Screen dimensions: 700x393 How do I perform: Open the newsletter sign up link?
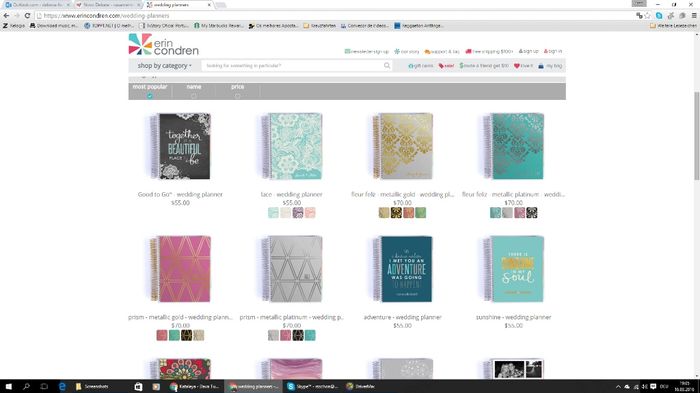click(366, 51)
